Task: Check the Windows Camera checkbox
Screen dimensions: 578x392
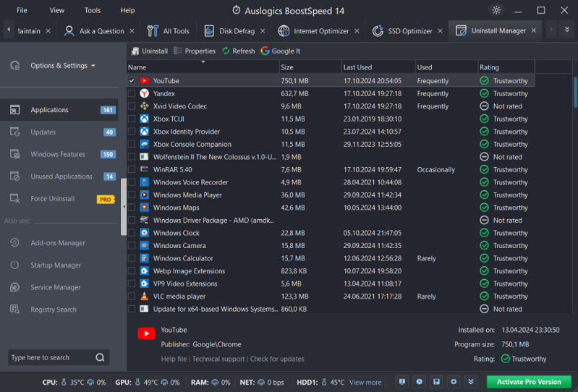Action: click(132, 245)
